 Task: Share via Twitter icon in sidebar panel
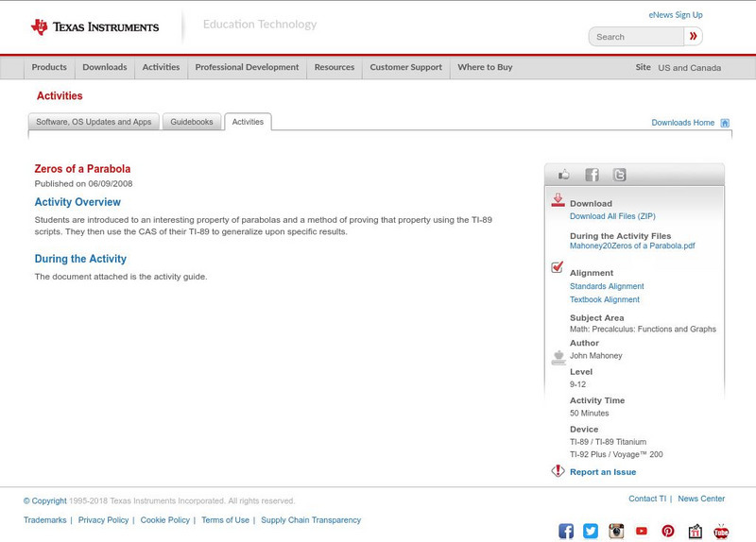620,175
